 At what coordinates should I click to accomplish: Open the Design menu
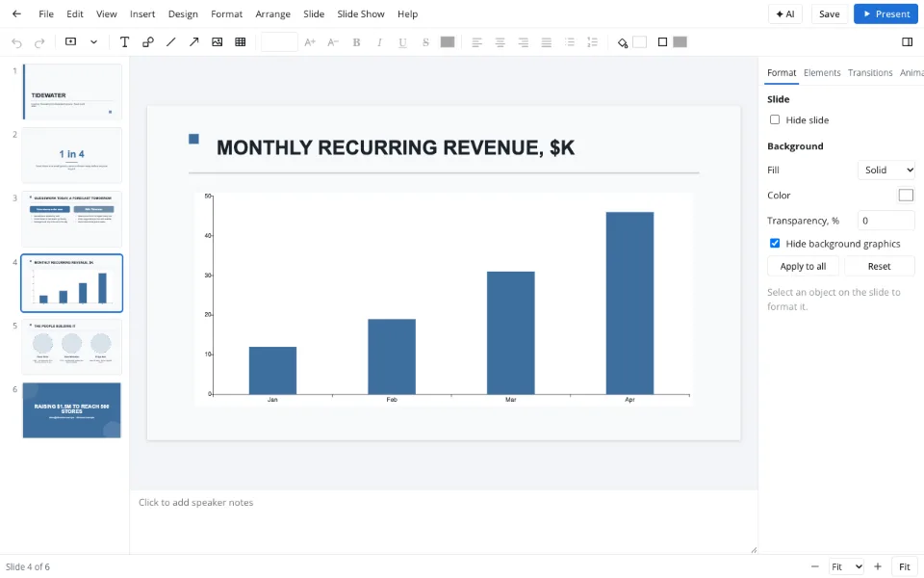point(183,13)
